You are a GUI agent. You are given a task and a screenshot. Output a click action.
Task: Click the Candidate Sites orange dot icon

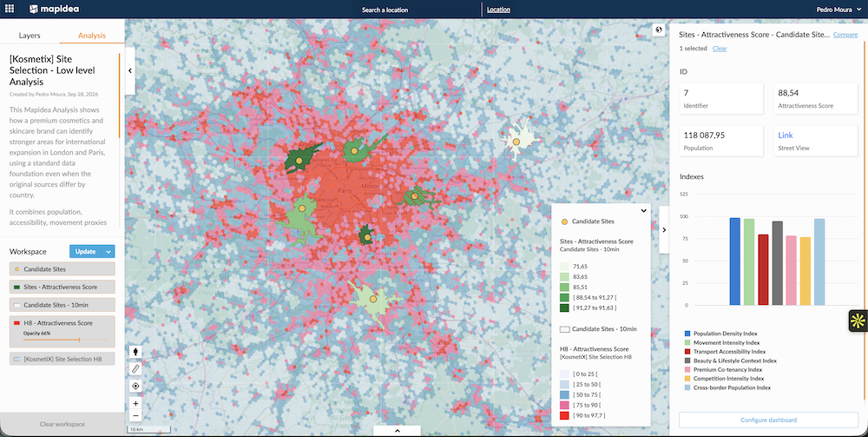pyautogui.click(x=16, y=269)
